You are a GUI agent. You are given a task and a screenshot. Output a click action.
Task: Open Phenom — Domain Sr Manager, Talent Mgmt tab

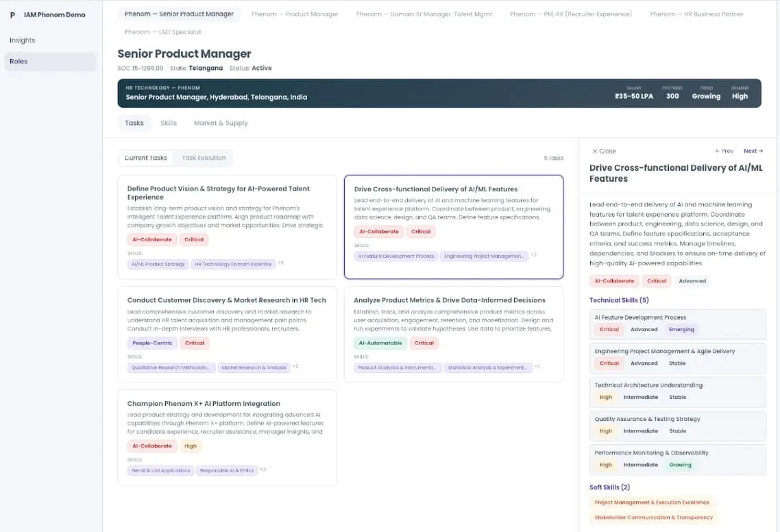point(424,14)
